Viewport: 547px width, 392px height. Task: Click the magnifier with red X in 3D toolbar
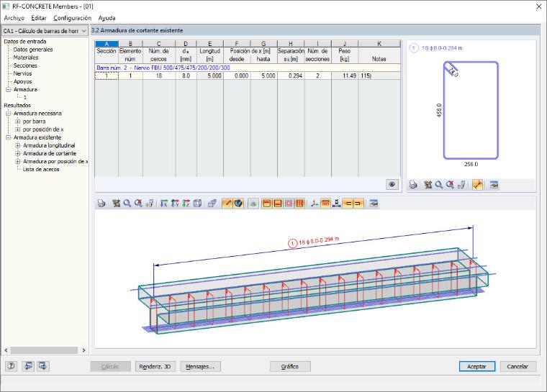coord(138,203)
